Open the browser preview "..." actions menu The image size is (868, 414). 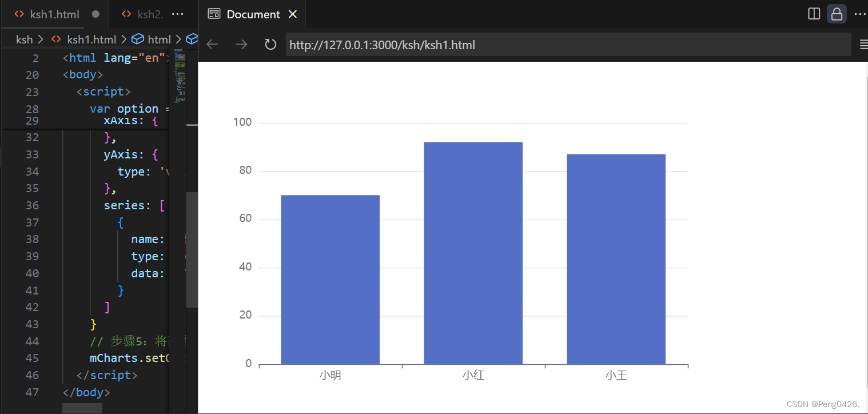[x=861, y=14]
